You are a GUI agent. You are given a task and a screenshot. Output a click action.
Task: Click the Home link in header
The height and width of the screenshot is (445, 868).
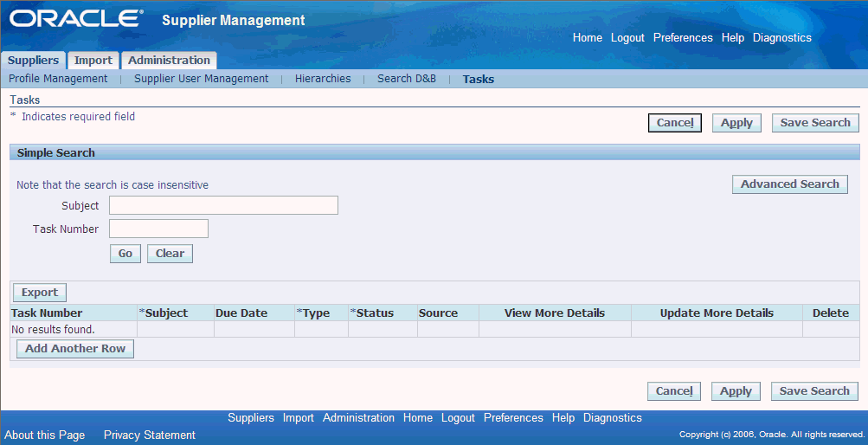click(588, 37)
